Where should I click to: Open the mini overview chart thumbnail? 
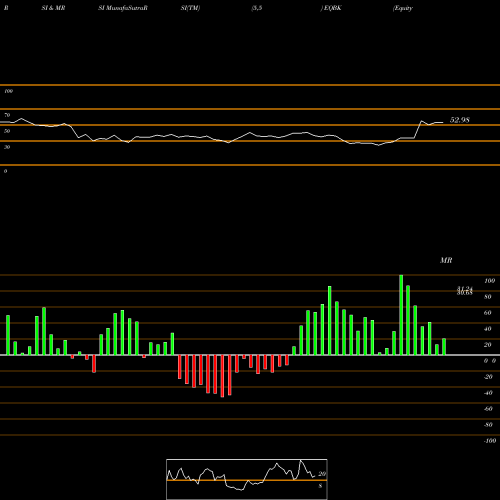coord(247,479)
